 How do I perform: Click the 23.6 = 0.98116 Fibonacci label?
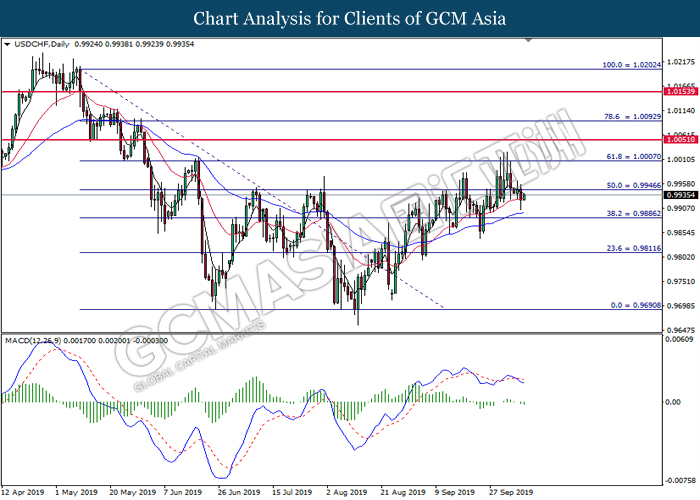[634, 248]
